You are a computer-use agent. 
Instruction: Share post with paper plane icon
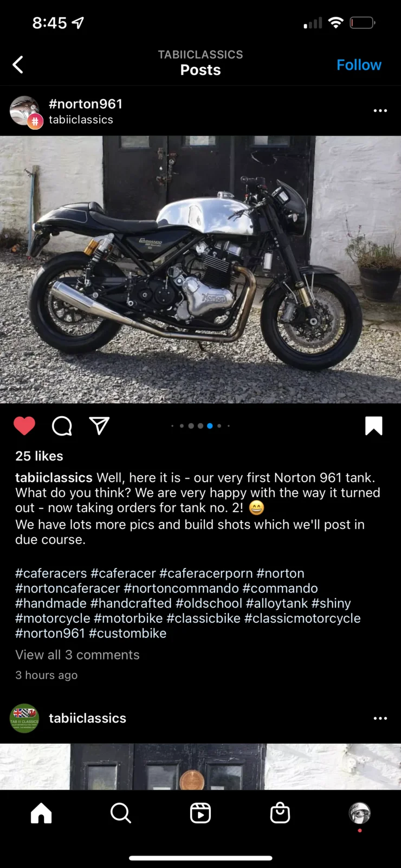point(99,426)
